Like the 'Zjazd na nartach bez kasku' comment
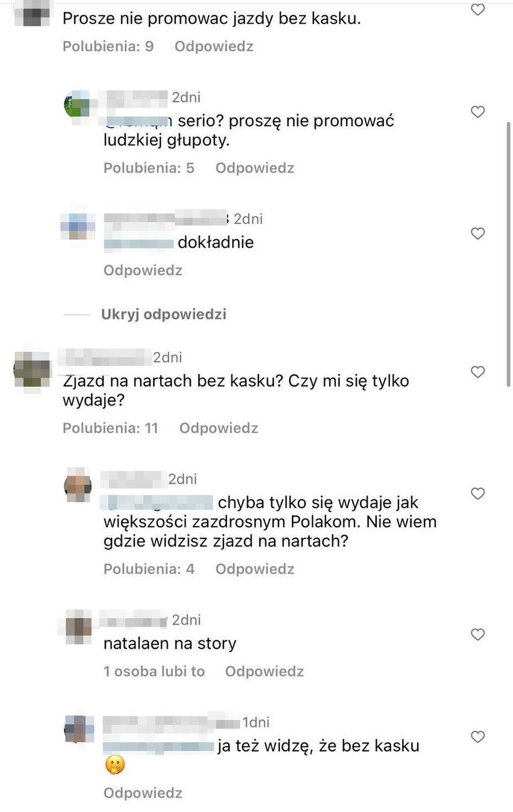513x812 pixels. [x=477, y=372]
